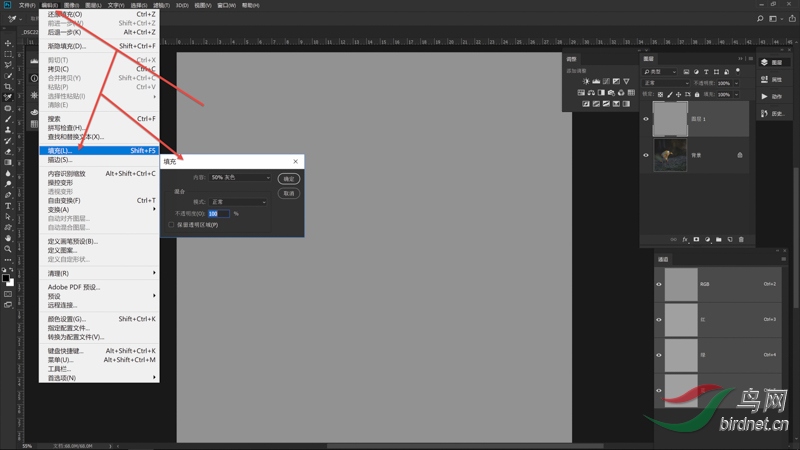800x450 pixels.
Task: Select the Zoom magnifier tool
Action: pos(8,249)
